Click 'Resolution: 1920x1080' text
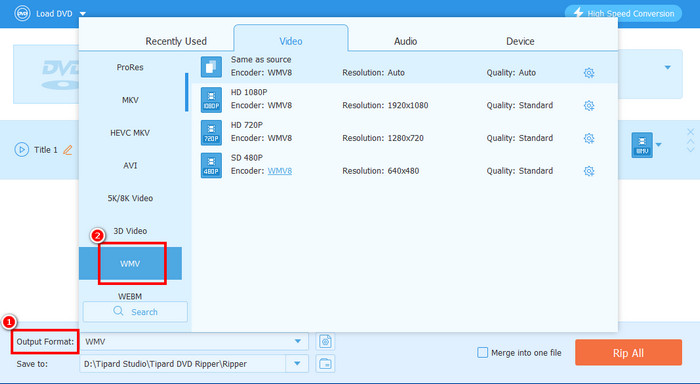The image size is (700, 384). pos(385,105)
